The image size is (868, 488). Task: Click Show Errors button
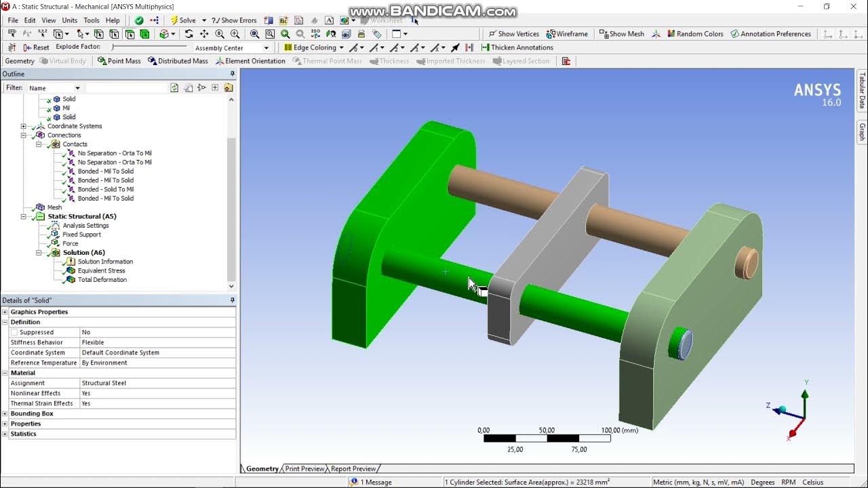click(x=234, y=20)
